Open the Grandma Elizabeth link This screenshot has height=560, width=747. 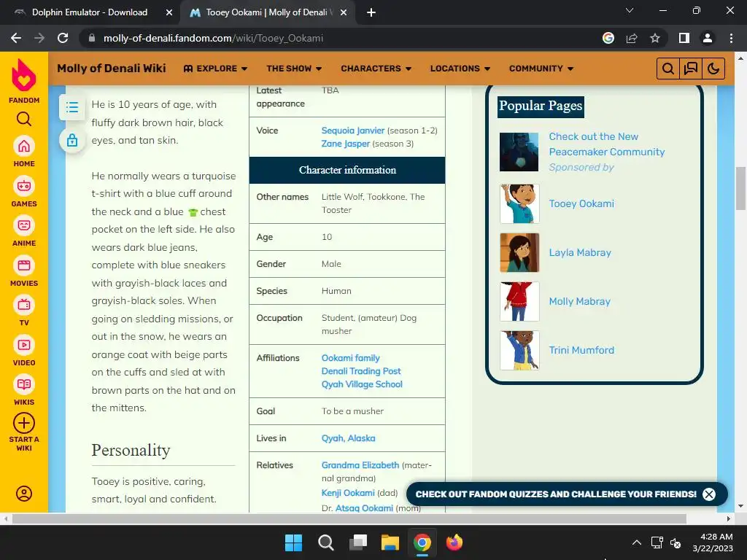(x=360, y=464)
